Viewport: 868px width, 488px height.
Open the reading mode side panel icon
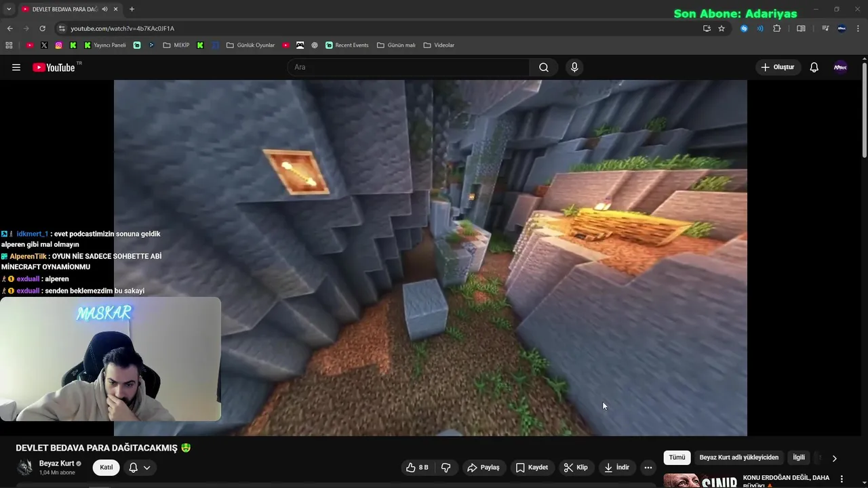[801, 28]
